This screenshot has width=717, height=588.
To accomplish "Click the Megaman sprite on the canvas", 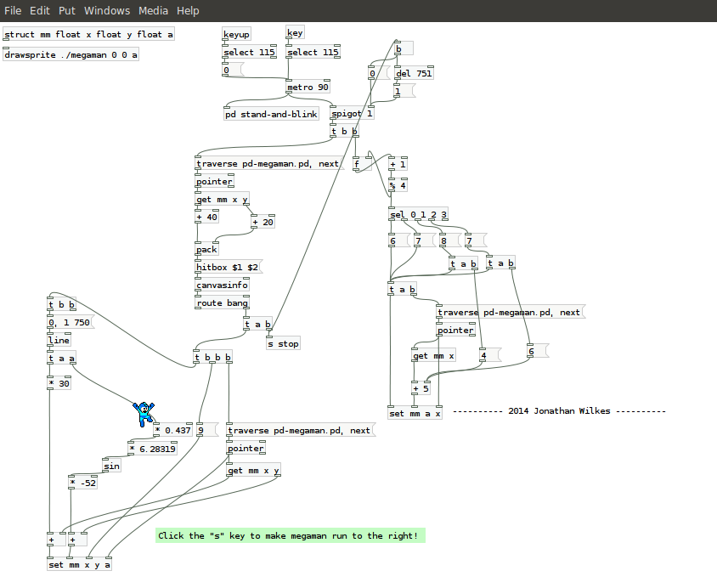I will pyautogui.click(x=144, y=414).
